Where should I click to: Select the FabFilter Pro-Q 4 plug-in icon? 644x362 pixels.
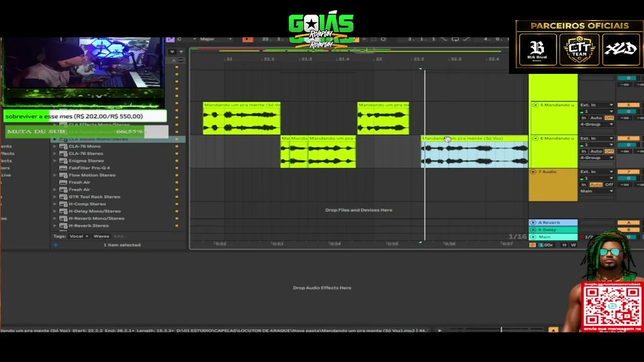[x=63, y=168]
